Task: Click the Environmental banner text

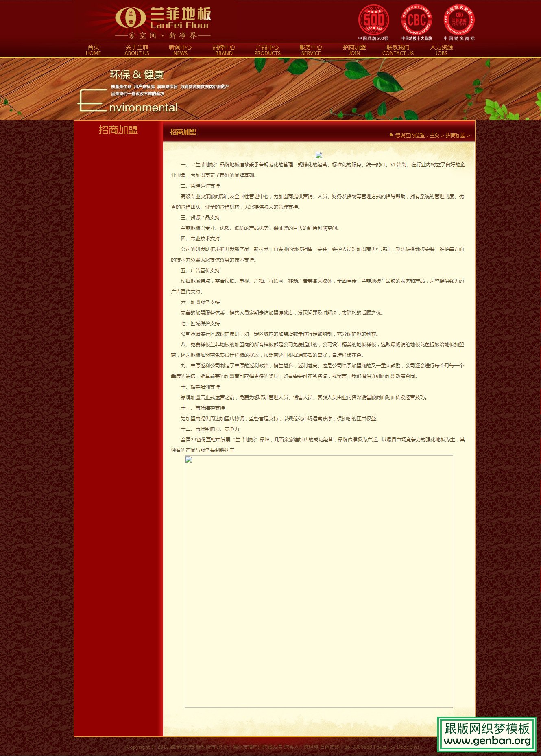Action: (x=128, y=101)
